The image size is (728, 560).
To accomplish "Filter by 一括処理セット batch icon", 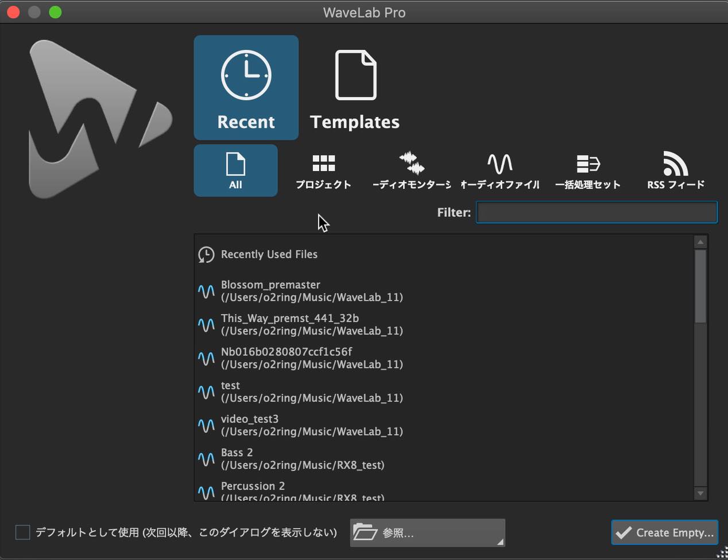I will pyautogui.click(x=588, y=170).
